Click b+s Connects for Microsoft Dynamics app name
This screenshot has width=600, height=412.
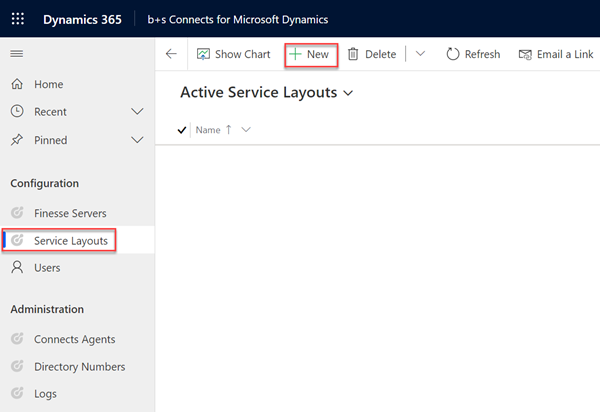238,20
